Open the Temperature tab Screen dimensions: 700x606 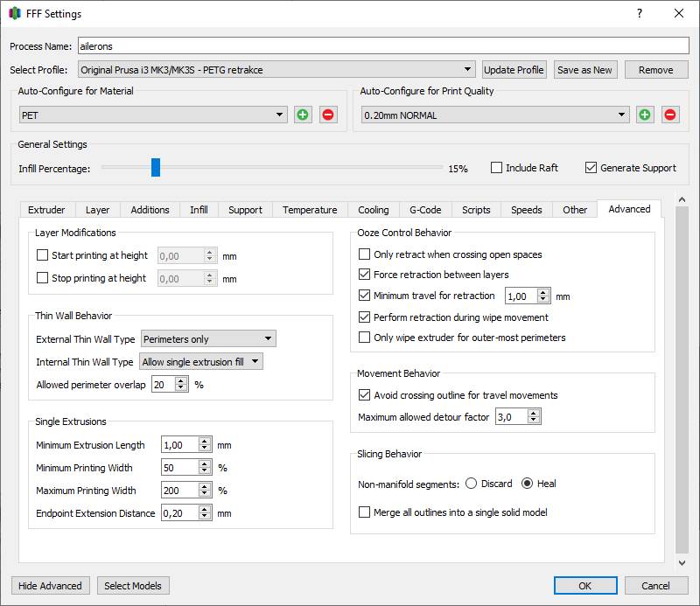click(310, 210)
